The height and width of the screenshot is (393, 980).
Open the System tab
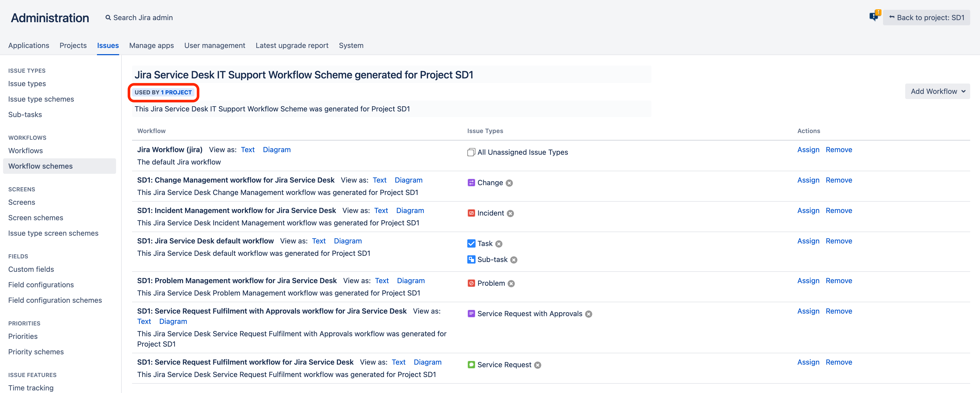tap(351, 45)
